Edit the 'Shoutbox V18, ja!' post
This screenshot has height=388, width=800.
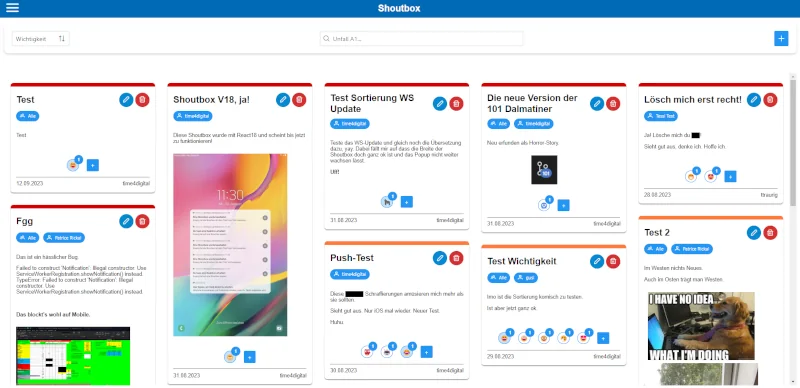283,100
